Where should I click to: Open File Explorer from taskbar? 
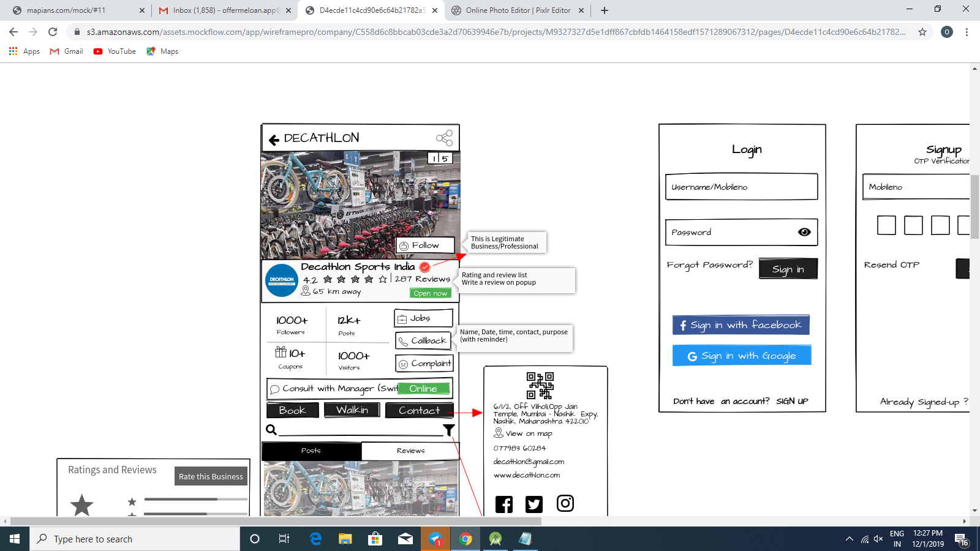click(345, 539)
